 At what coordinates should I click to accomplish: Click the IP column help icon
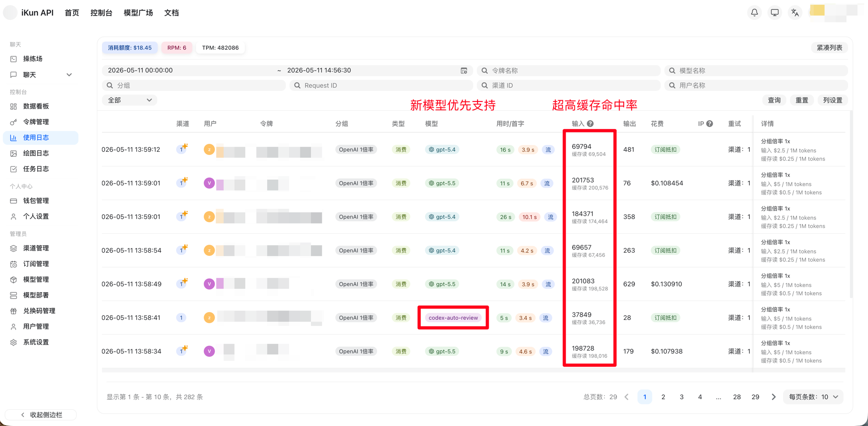coord(710,124)
